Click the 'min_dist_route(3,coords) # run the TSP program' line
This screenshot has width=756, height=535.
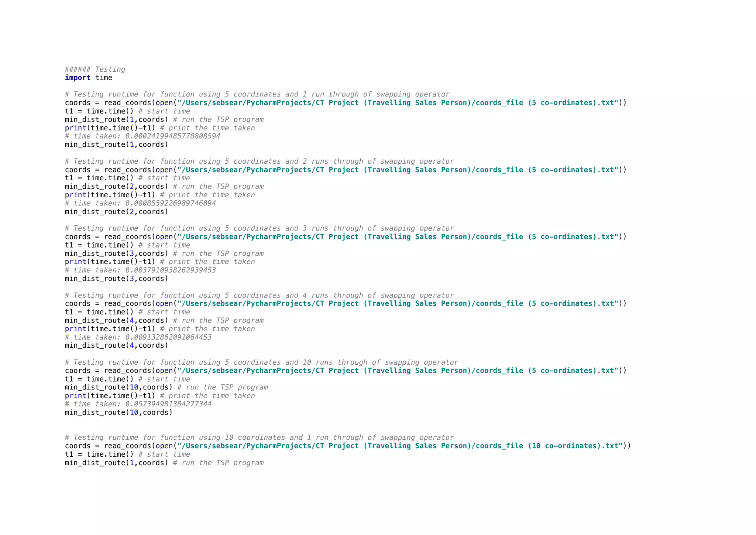click(164, 253)
